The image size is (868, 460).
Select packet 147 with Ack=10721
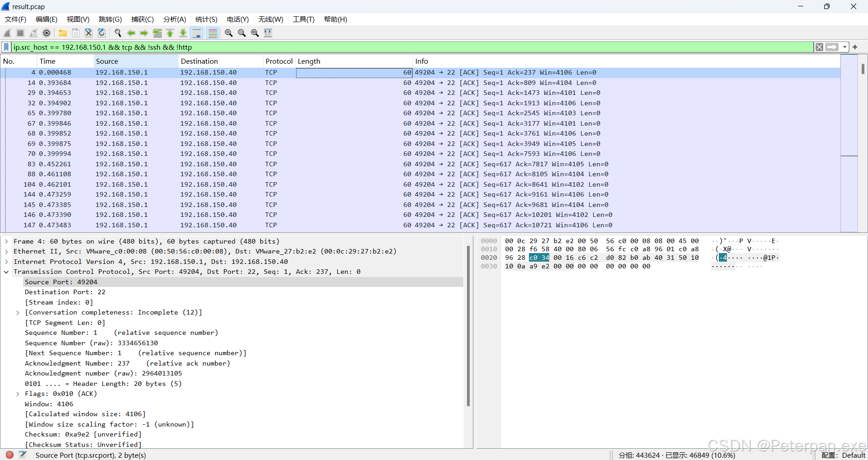pyautogui.click(x=420, y=225)
